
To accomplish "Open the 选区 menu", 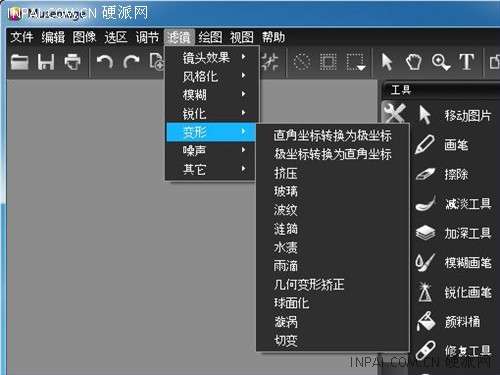I will click(x=116, y=37).
